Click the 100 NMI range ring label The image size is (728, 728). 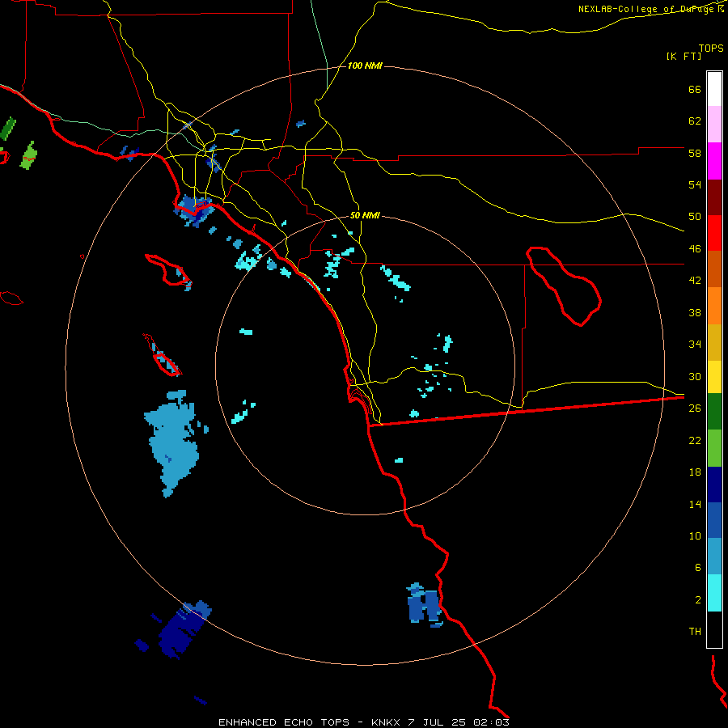pyautogui.click(x=365, y=66)
